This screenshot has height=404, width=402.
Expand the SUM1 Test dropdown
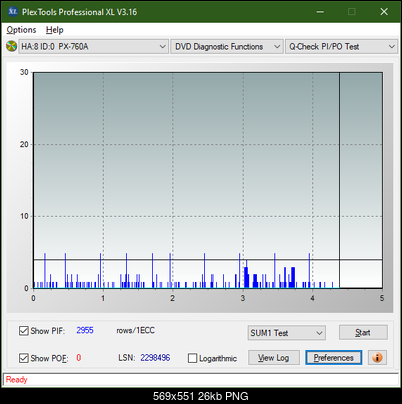pyautogui.click(x=287, y=333)
